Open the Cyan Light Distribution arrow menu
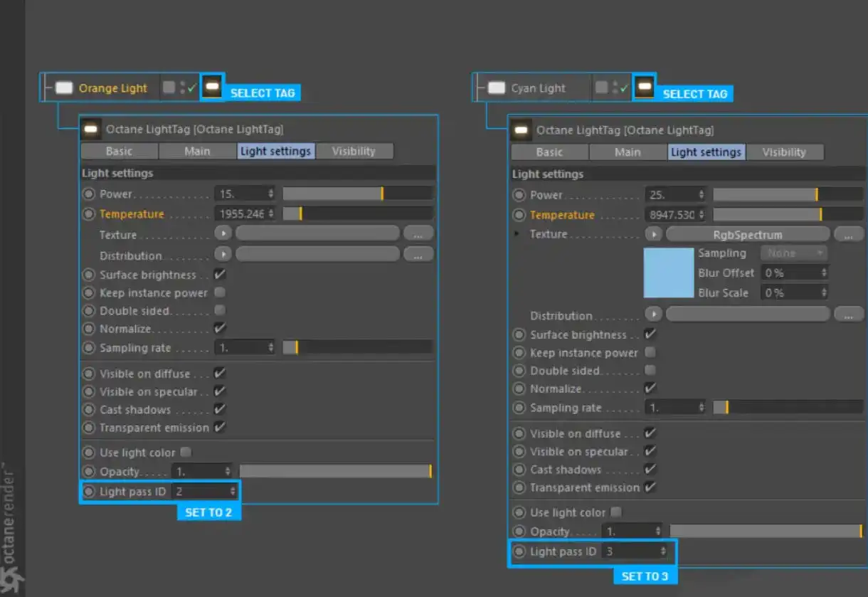868x597 pixels. tap(654, 315)
